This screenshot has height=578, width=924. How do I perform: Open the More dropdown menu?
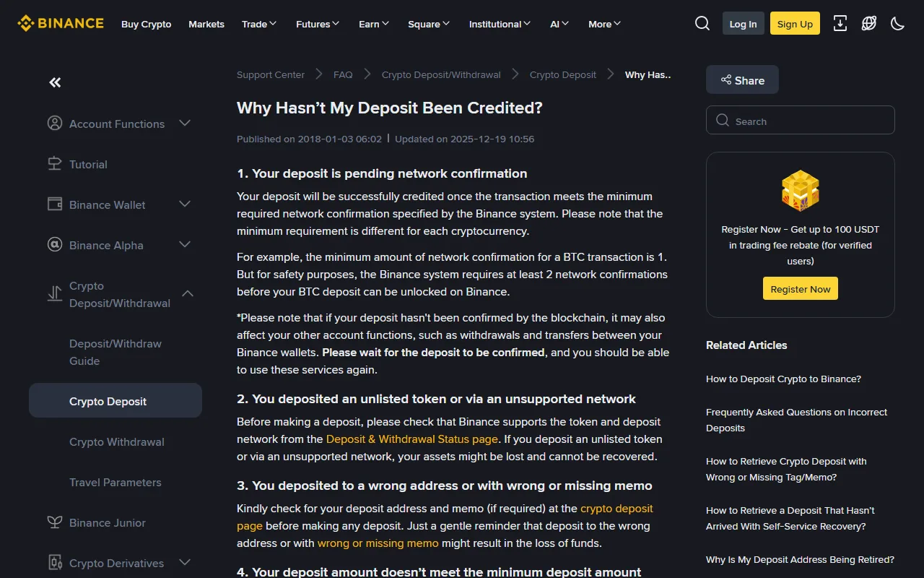point(604,24)
